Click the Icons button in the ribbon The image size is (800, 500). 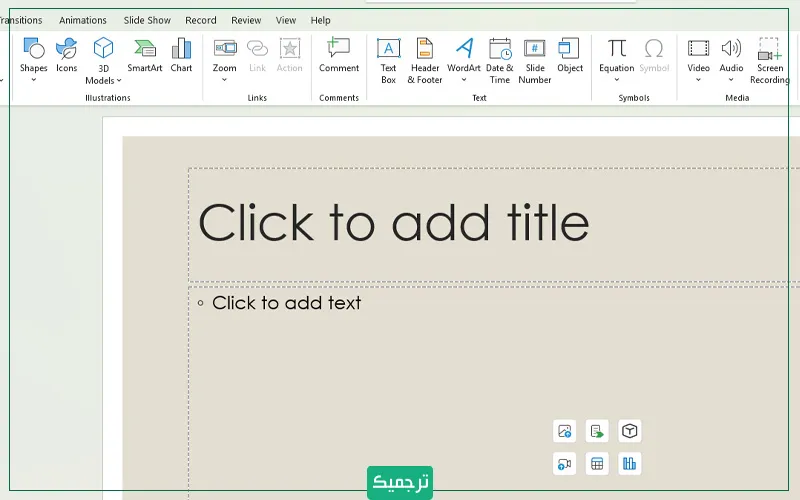(x=66, y=54)
